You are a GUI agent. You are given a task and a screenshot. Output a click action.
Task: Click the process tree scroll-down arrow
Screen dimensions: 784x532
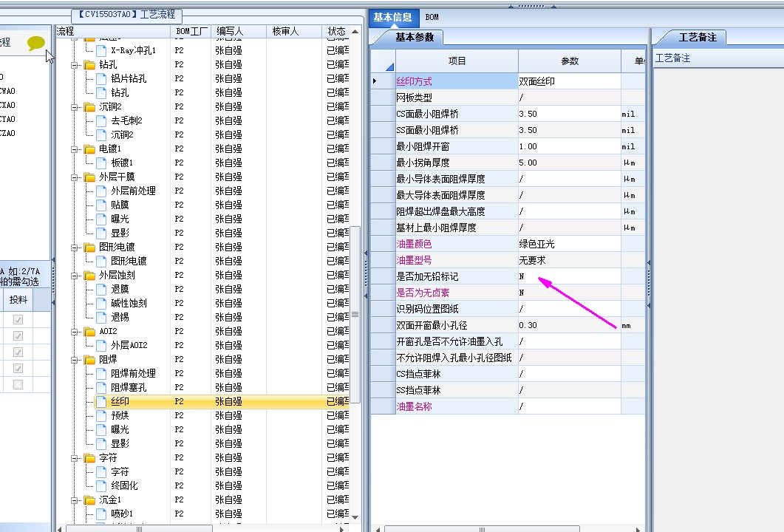355,517
